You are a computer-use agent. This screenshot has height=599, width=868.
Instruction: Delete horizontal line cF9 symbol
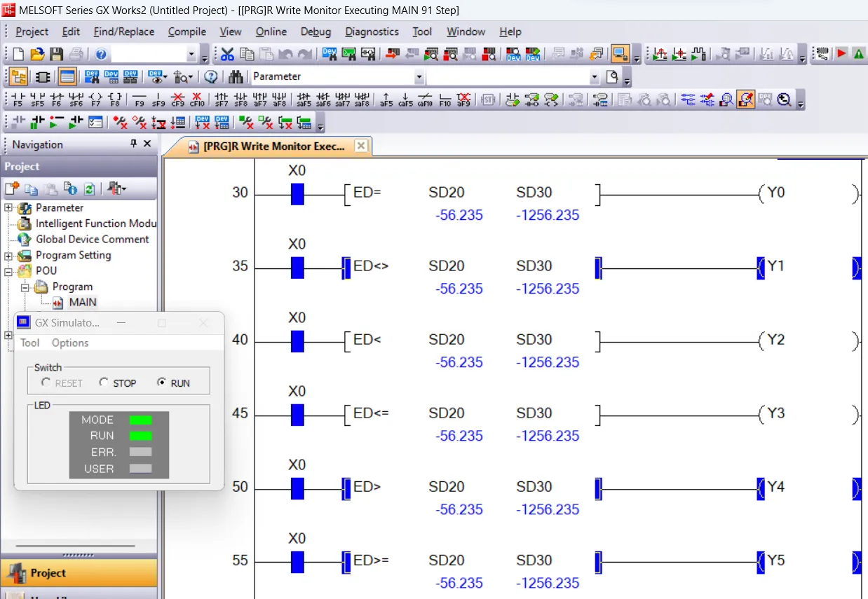[x=178, y=99]
